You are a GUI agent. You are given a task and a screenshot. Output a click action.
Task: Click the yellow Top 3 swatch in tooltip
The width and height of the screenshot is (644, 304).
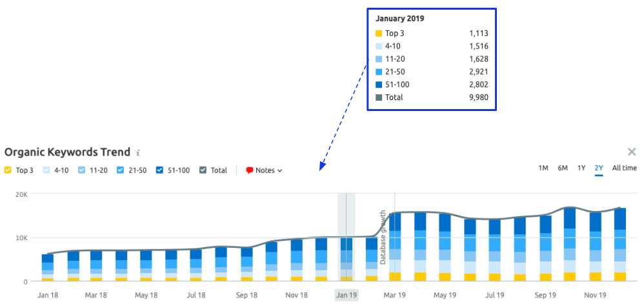coord(379,33)
